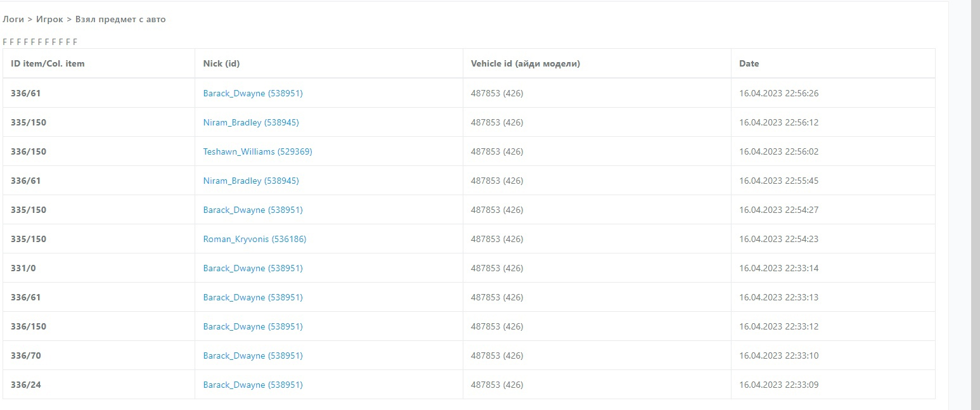Click Barack_Dwayne link in the 331/0 row
Screen dimensions: 980x410
(252, 268)
